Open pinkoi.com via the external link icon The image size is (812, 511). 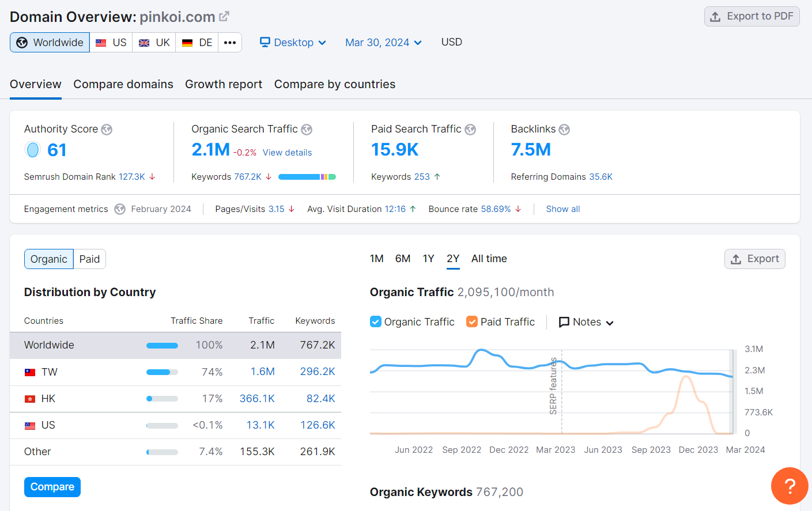tap(224, 16)
